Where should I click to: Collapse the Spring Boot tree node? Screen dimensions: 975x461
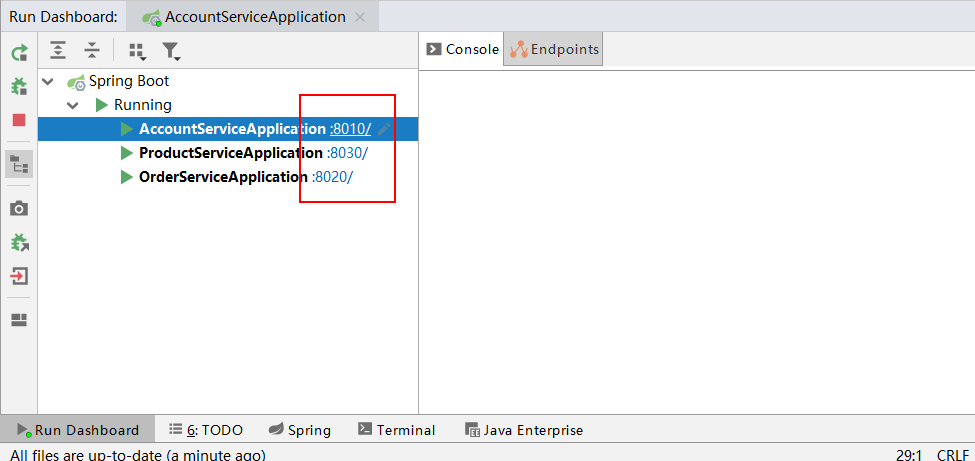pos(48,81)
